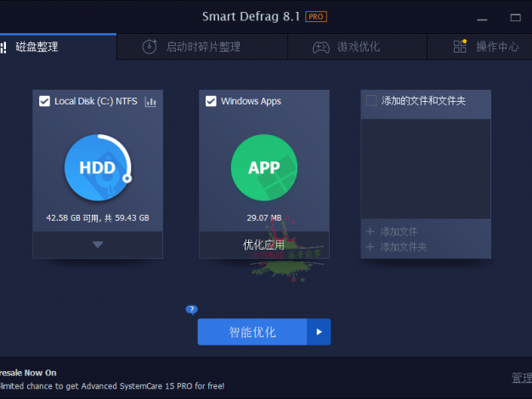Maximize the Smart Defrag window
This screenshot has width=532, height=399.
[515, 18]
